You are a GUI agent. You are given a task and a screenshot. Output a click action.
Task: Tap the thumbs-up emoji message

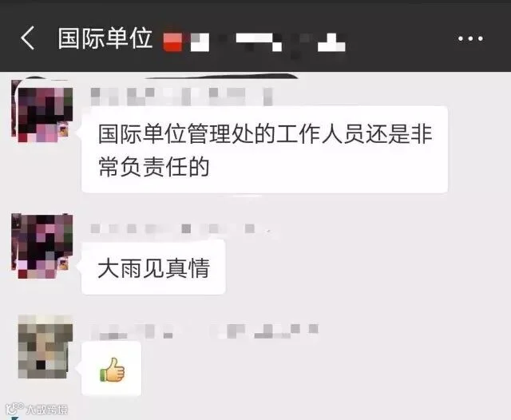coord(112,369)
